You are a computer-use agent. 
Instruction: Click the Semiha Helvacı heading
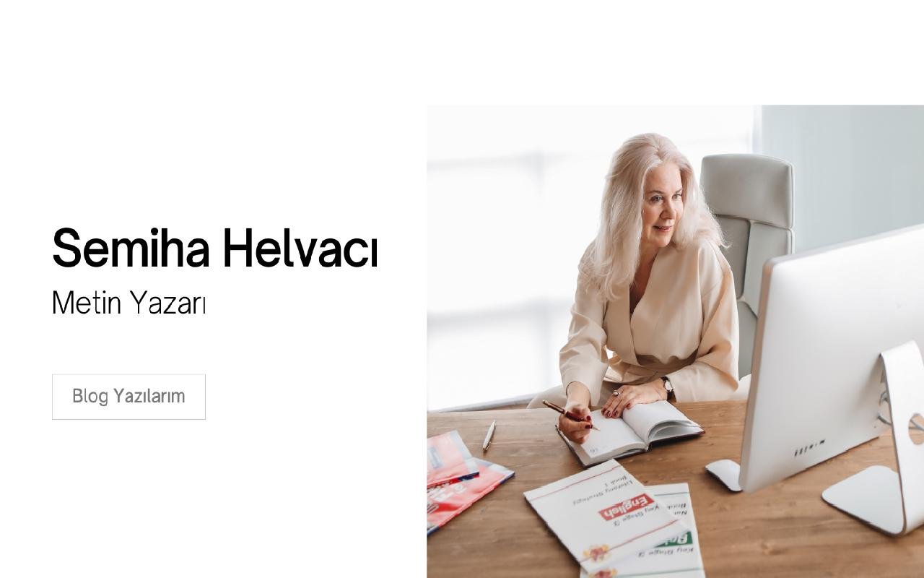pyautogui.click(x=215, y=248)
